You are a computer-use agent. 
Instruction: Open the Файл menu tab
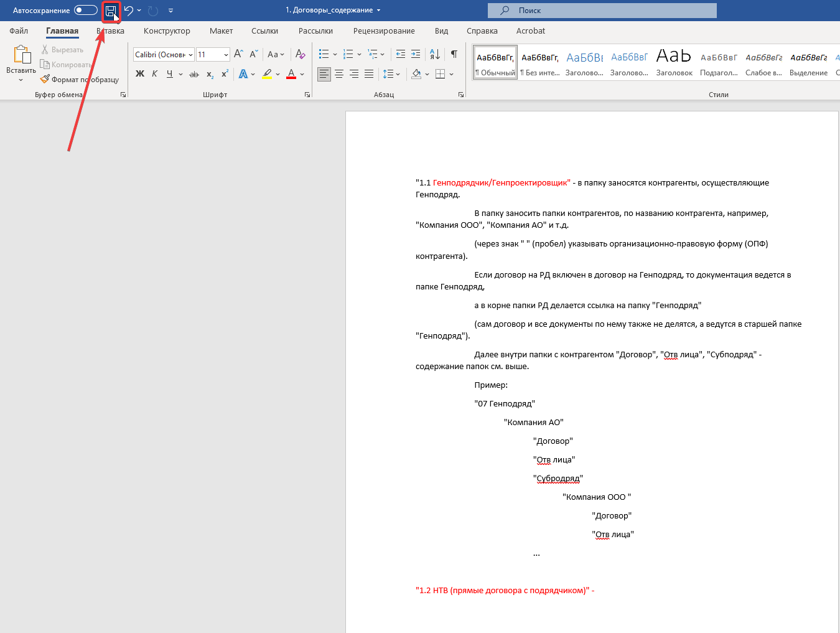pyautogui.click(x=19, y=30)
